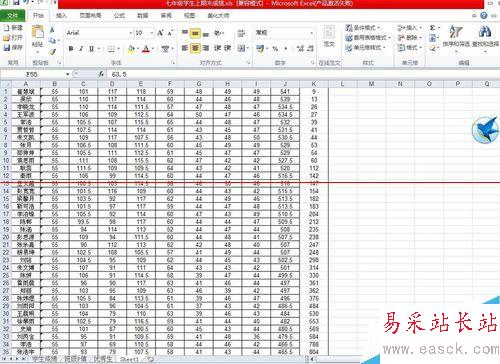Click Decrease Indent icon

217,48
